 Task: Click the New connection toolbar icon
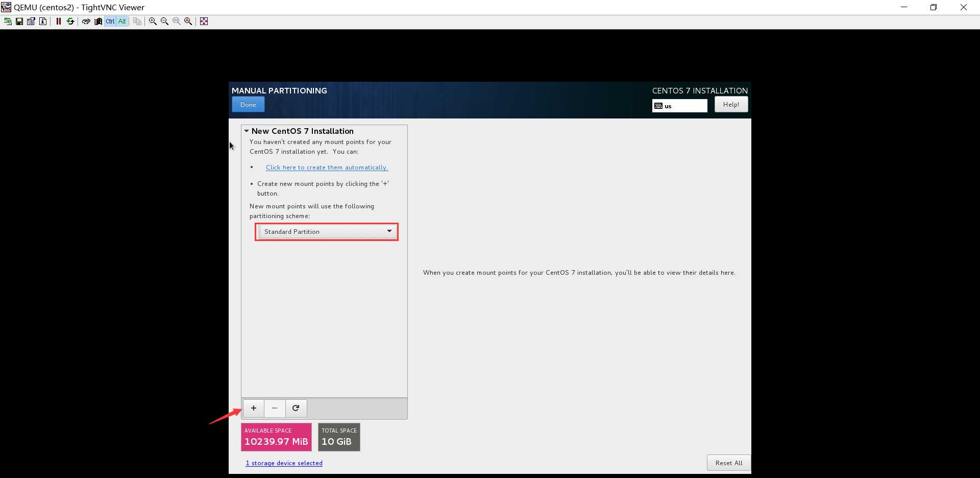pyautogui.click(x=8, y=21)
